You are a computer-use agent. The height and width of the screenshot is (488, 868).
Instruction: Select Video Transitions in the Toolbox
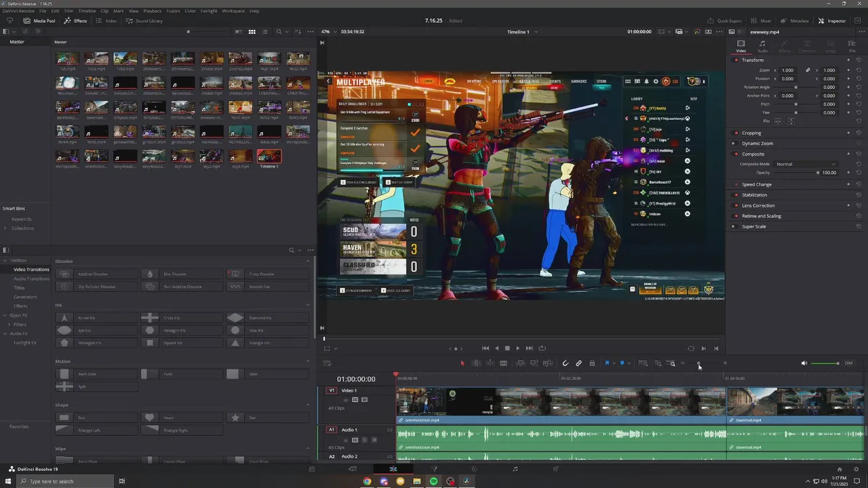click(31, 270)
